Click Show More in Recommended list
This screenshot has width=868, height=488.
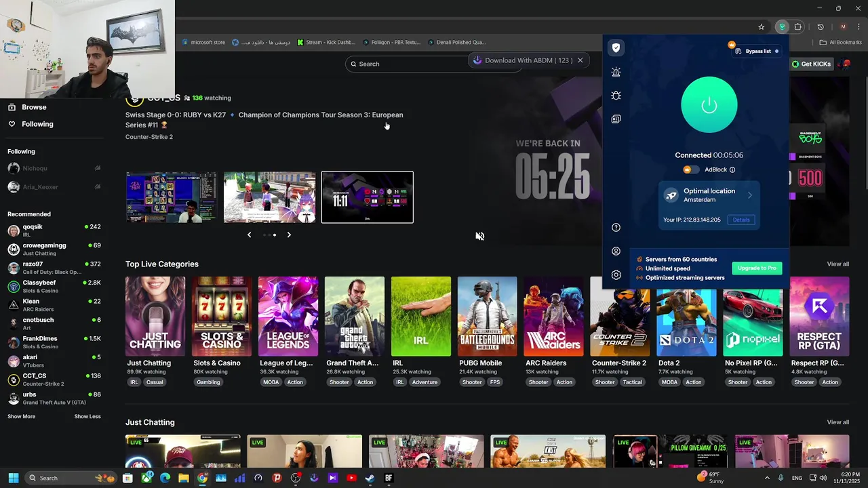click(x=21, y=416)
